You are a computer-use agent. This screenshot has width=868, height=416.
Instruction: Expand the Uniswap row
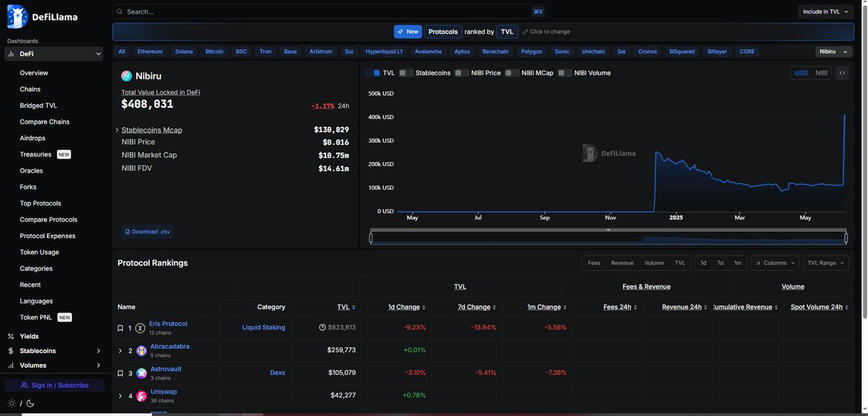[121, 396]
